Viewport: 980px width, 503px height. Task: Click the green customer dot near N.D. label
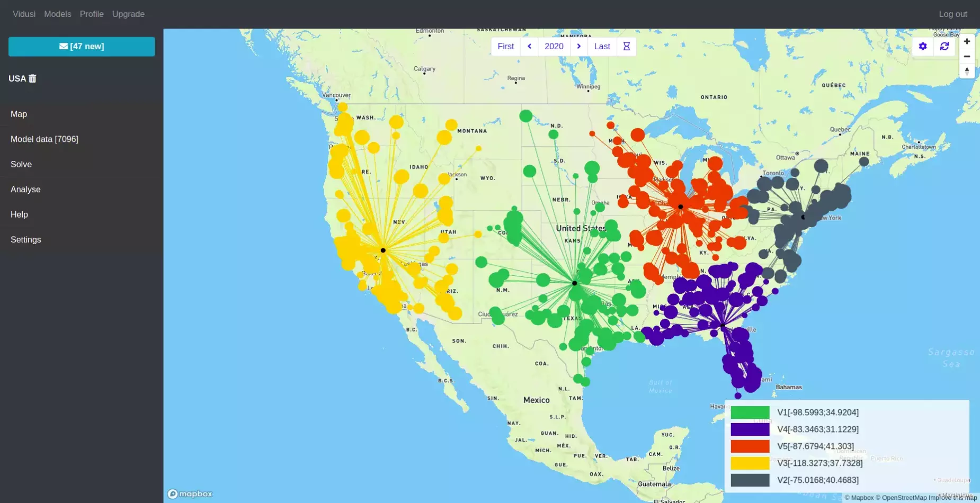click(554, 134)
